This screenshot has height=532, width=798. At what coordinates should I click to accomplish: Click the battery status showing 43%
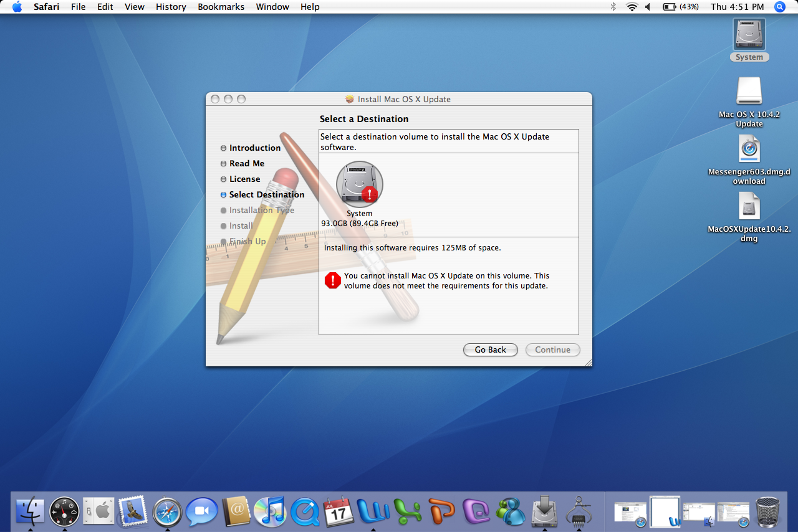[681, 7]
